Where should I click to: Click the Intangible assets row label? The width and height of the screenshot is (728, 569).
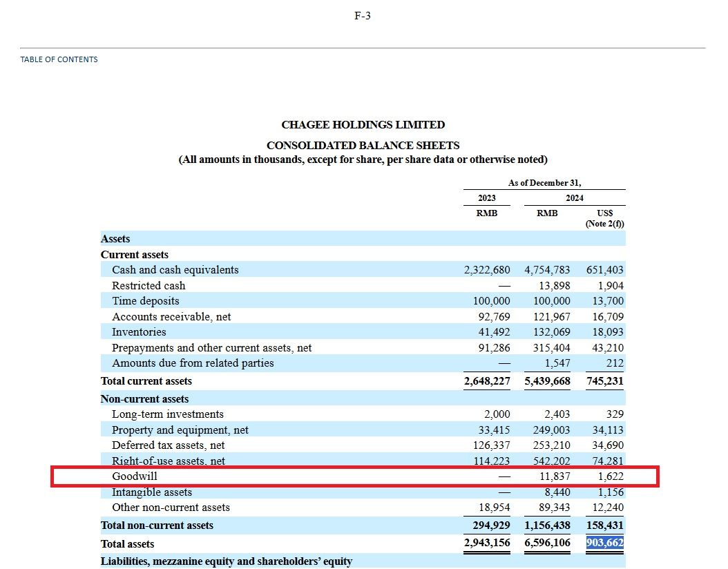click(x=152, y=492)
